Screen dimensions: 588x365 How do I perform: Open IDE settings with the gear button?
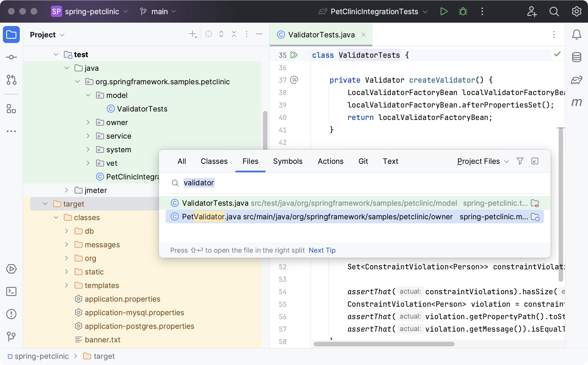576,12
